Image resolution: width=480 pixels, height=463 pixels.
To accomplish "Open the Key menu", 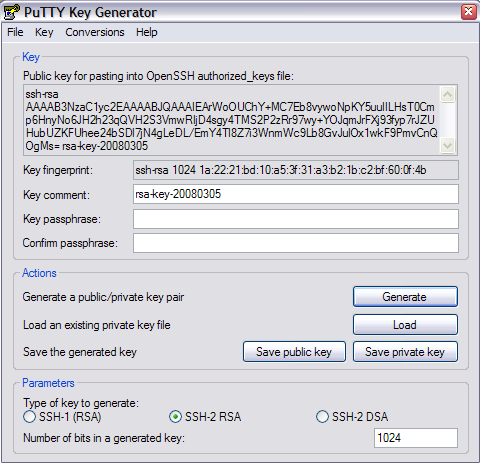I will (44, 32).
